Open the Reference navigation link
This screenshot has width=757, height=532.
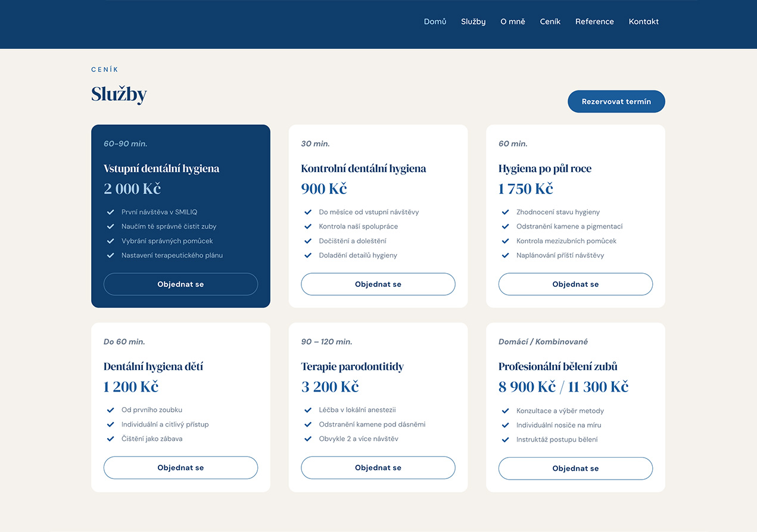(x=594, y=21)
